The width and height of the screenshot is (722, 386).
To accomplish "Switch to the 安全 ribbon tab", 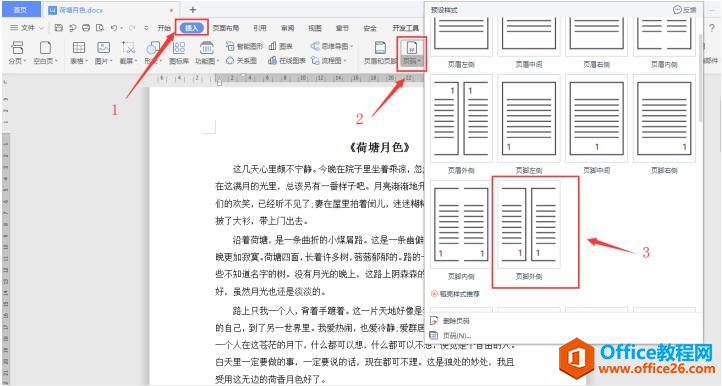I will pyautogui.click(x=370, y=28).
